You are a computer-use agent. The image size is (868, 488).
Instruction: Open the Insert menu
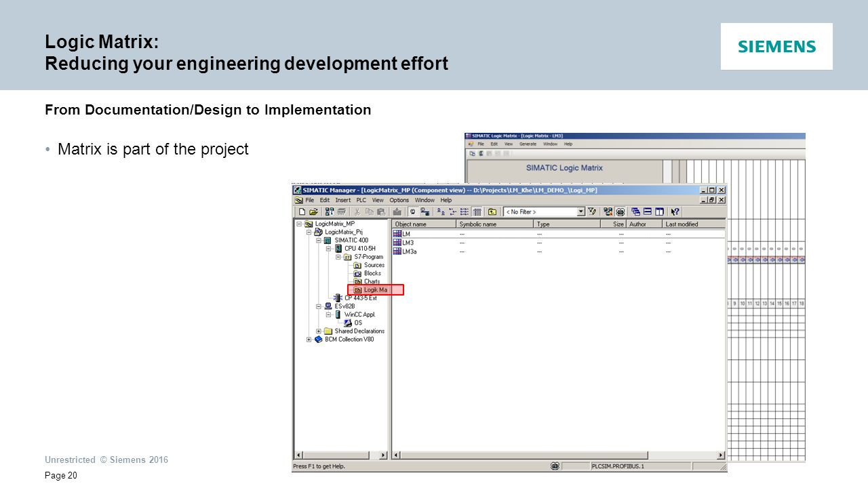coord(343,200)
